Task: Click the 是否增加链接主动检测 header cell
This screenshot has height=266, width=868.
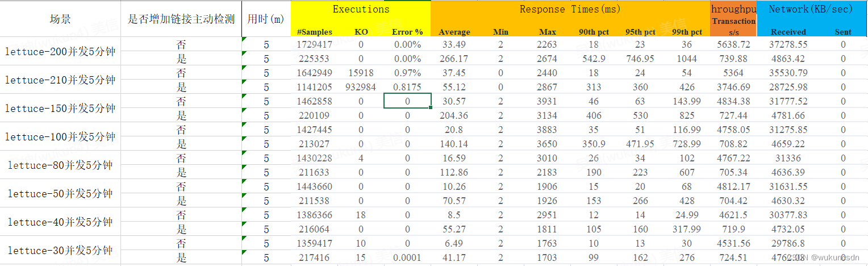Action: [x=181, y=19]
